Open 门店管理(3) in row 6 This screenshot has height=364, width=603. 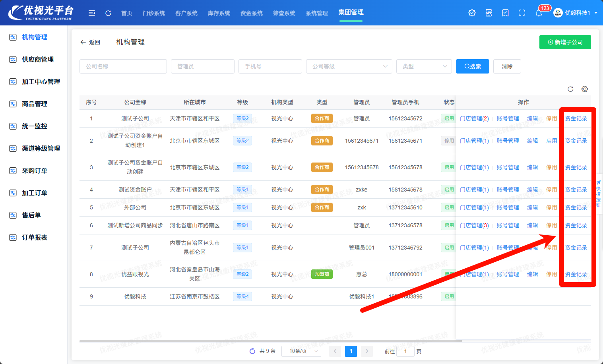coord(474,225)
